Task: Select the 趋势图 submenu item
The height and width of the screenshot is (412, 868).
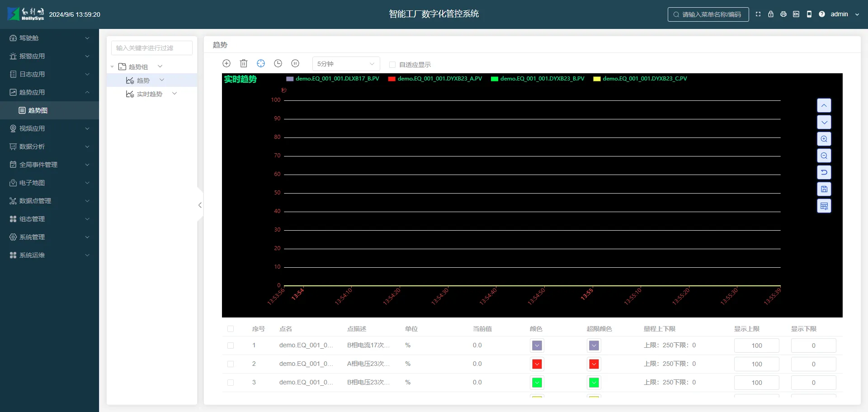Action: tap(49, 110)
